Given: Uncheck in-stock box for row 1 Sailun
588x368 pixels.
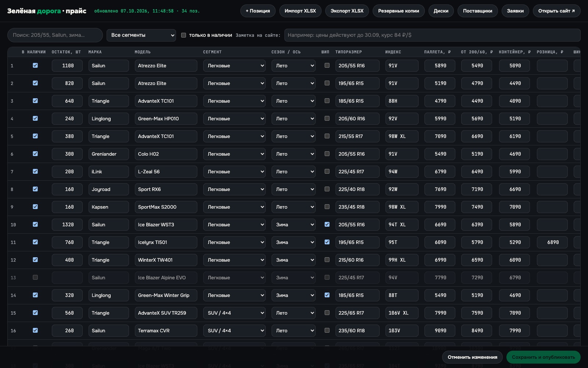Looking at the screenshot, I should tap(35, 65).
